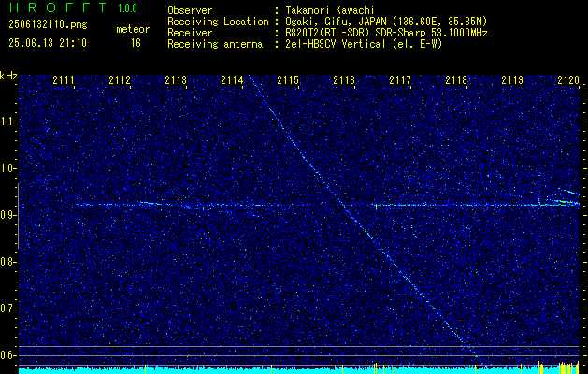Click frequency axis value 0.7
The width and height of the screenshot is (588, 374).
pos(7,309)
